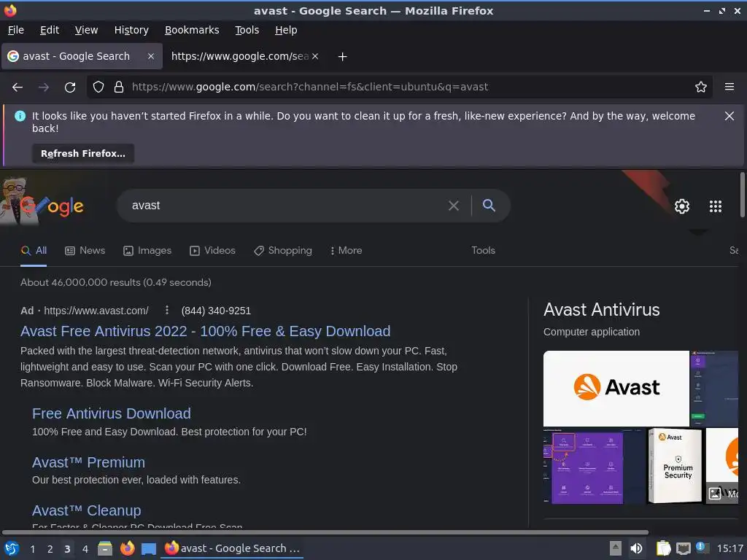Click the show desktop taskbar icon
747x560 pixels.
[x=149, y=549]
